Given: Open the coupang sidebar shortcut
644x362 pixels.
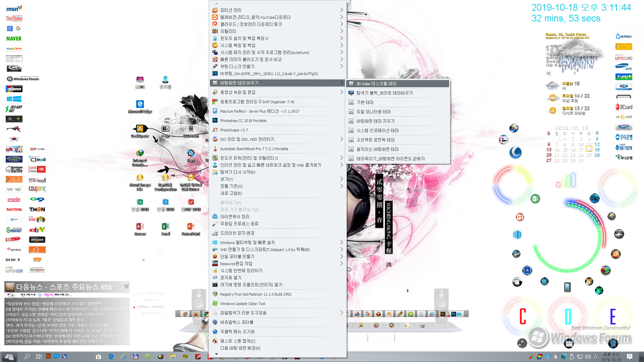Looking at the screenshot, I should (x=37, y=189).
